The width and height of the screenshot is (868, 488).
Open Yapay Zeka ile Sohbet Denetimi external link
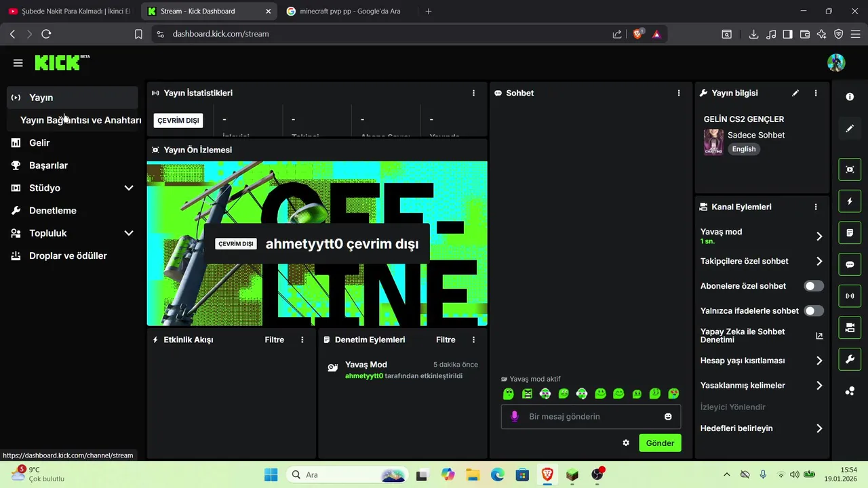(x=819, y=335)
